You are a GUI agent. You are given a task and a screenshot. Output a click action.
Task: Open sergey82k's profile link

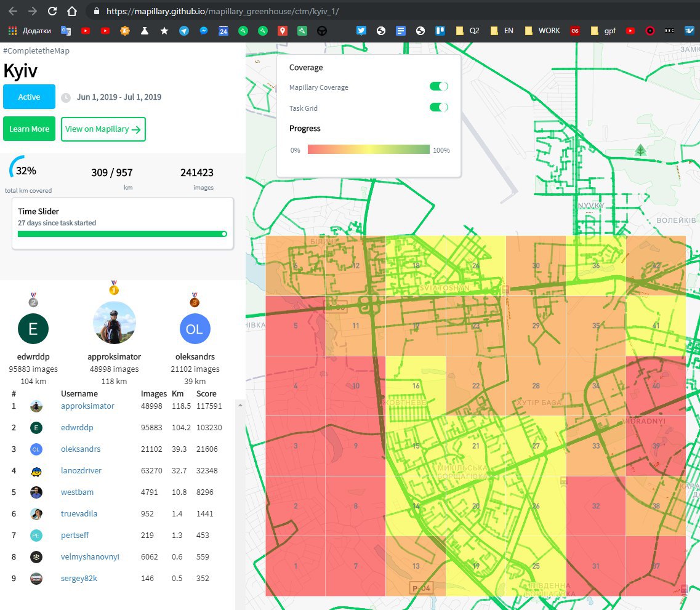tap(79, 579)
